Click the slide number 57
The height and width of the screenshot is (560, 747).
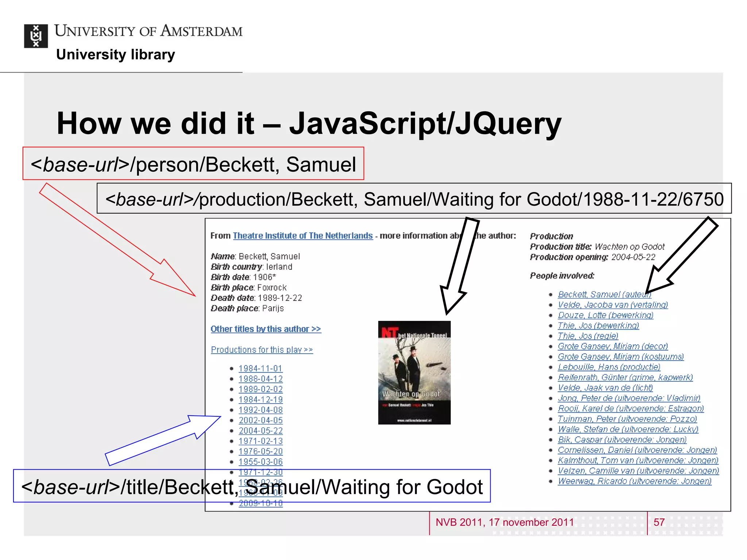point(659,522)
